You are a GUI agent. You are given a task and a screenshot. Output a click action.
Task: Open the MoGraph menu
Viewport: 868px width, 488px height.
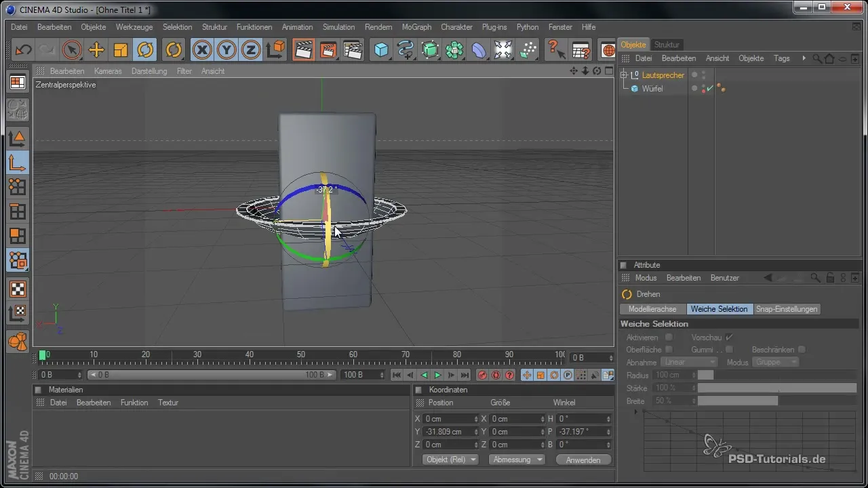(416, 27)
